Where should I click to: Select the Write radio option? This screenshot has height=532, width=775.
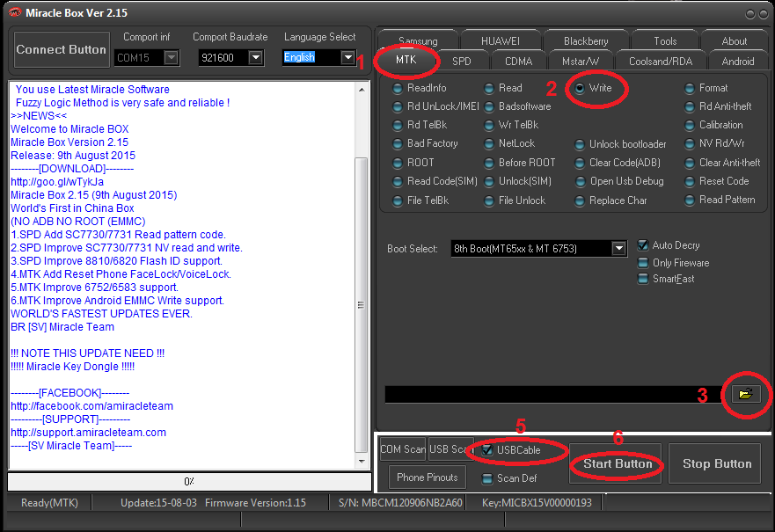coord(594,88)
